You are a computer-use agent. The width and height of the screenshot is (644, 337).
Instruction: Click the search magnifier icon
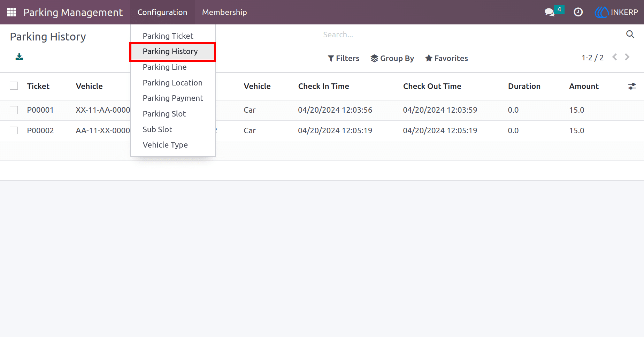(630, 34)
